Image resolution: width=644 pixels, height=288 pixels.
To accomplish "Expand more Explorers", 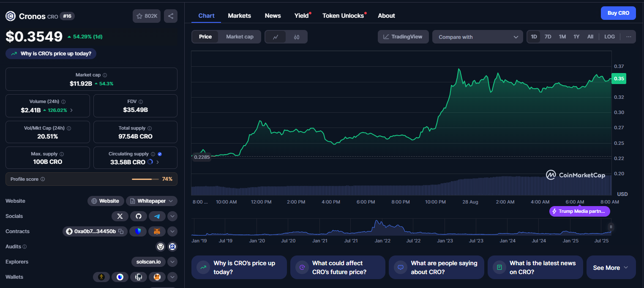I will (172, 262).
